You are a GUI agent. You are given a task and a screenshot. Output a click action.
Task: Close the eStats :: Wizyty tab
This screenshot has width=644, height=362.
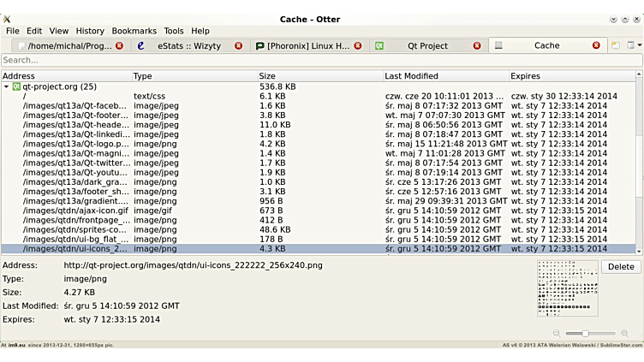pos(238,46)
